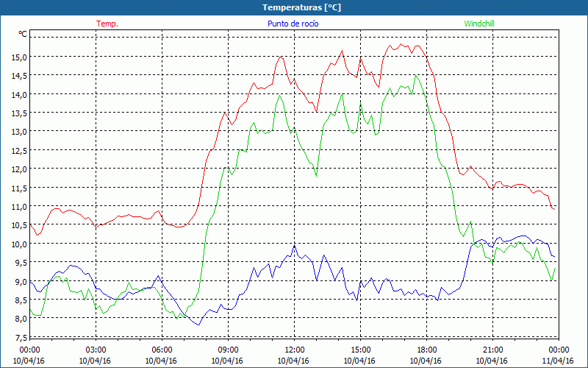Click the 7,5 y-axis value
Image resolution: width=588 pixels, height=368 pixels.
click(x=22, y=337)
